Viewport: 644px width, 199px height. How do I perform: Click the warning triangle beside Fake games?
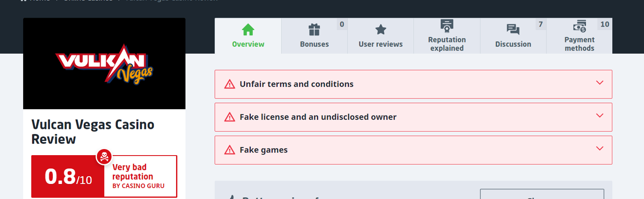pyautogui.click(x=230, y=150)
